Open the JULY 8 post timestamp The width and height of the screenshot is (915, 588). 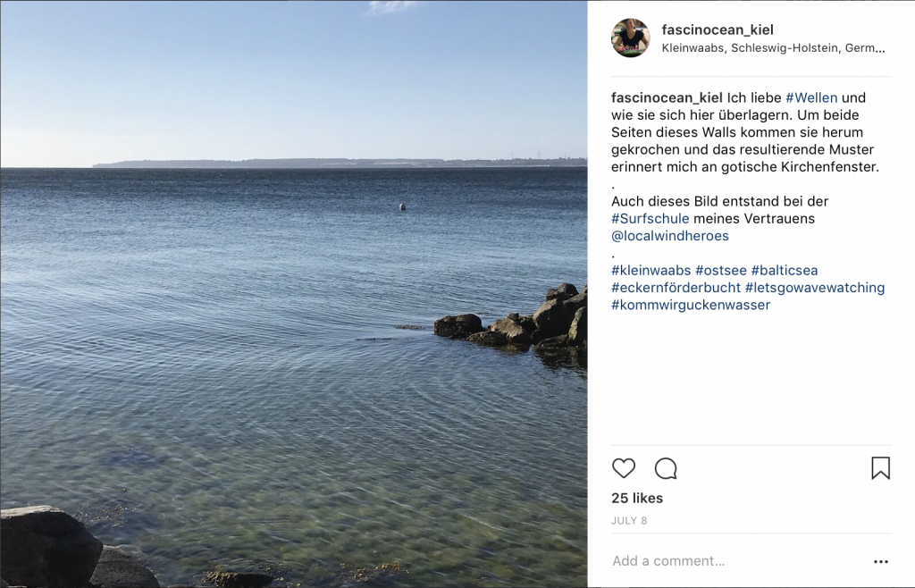[629, 520]
